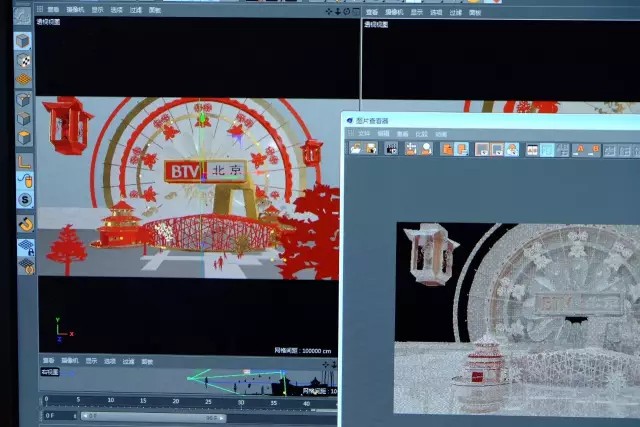Image resolution: width=640 pixels, height=427 pixels.
Task: Click the BTV 北京 sign in perspective viewport
Action: coord(205,171)
